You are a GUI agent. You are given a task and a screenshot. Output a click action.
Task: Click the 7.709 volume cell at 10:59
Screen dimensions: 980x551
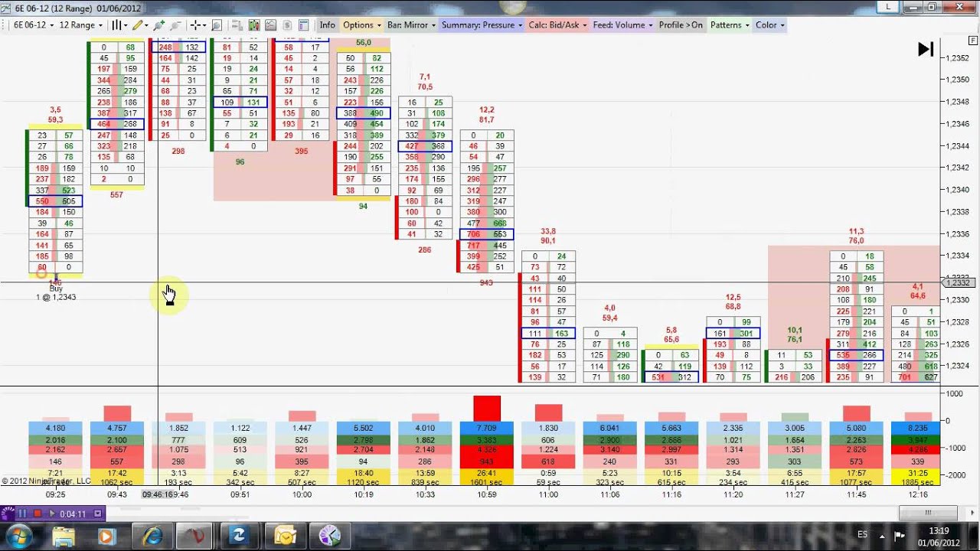(487, 428)
